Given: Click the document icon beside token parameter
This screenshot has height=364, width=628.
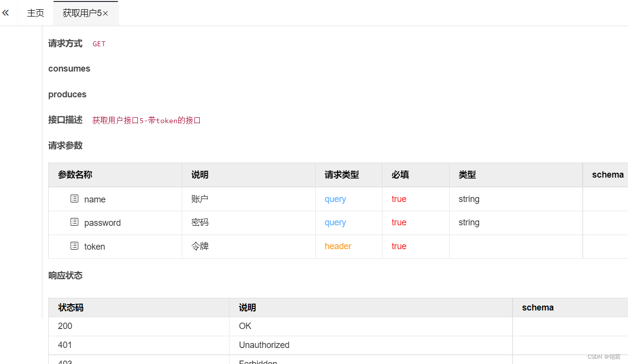Looking at the screenshot, I should click(x=74, y=246).
